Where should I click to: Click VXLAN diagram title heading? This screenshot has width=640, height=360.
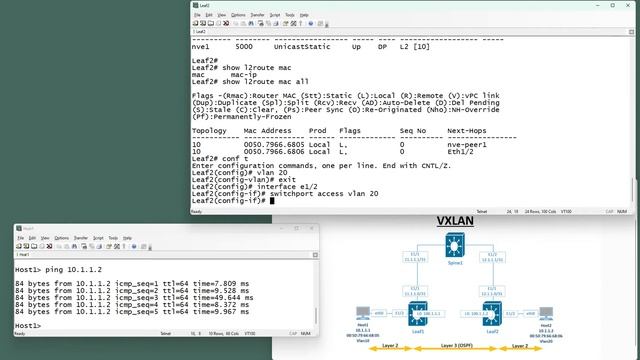click(x=455, y=221)
